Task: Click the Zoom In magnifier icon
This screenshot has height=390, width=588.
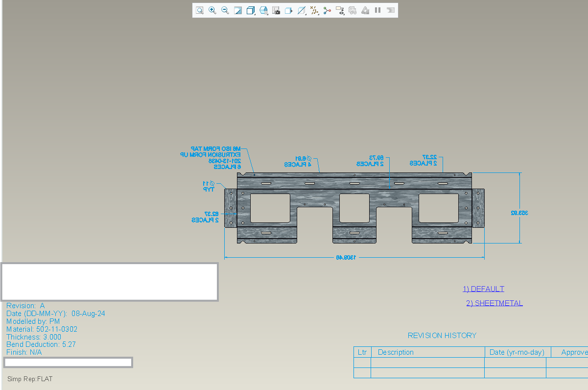Action: point(212,10)
